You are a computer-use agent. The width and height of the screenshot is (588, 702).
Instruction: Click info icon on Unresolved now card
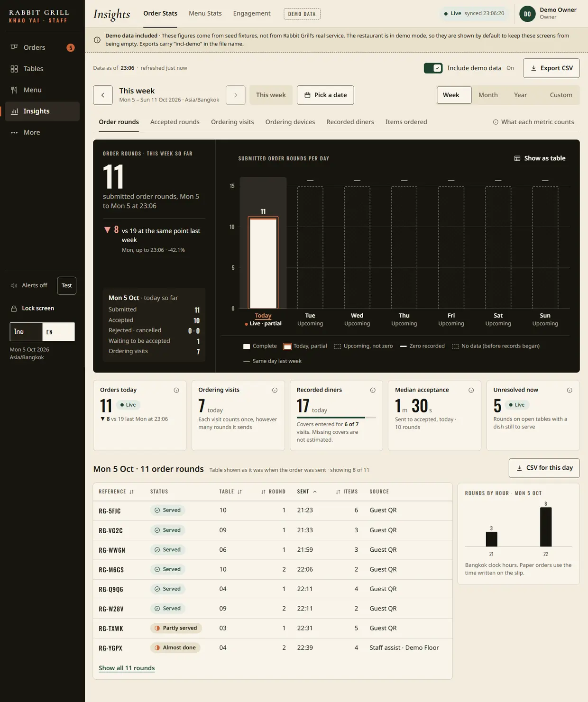(x=570, y=390)
